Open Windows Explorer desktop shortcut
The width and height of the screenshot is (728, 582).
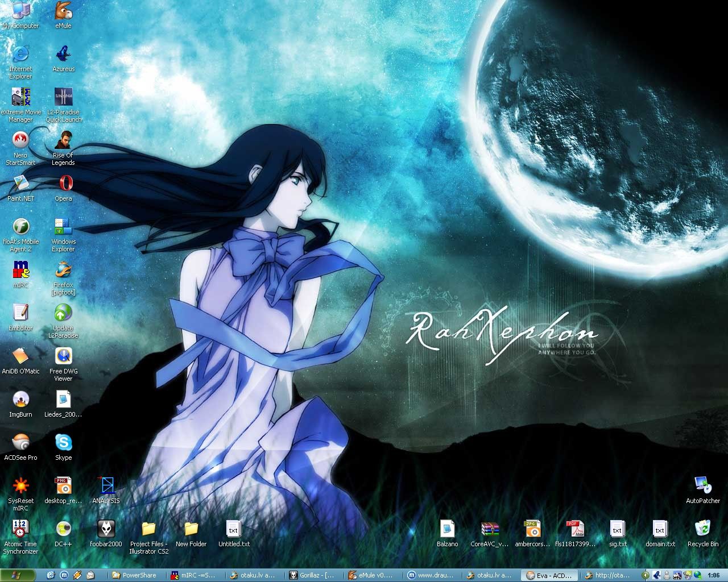point(63,235)
